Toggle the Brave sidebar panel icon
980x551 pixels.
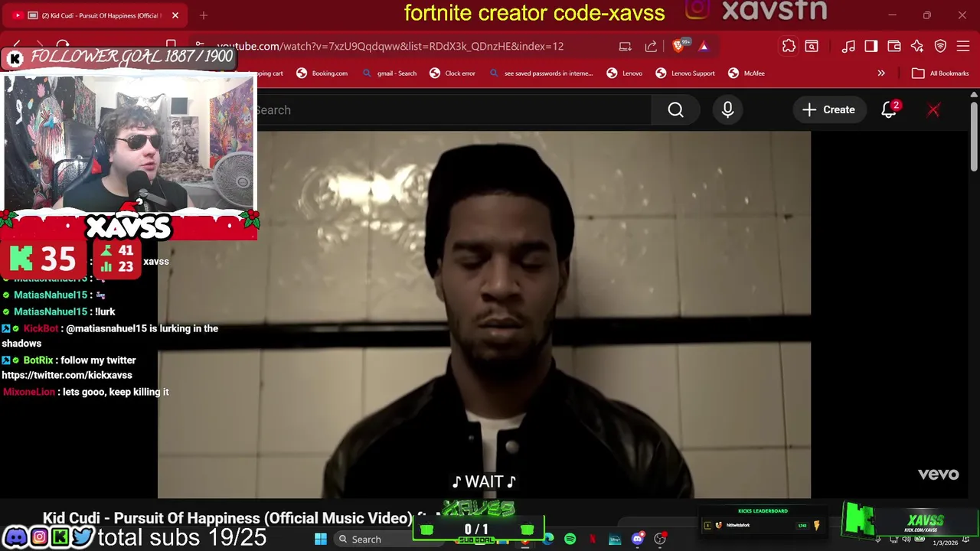click(x=871, y=46)
